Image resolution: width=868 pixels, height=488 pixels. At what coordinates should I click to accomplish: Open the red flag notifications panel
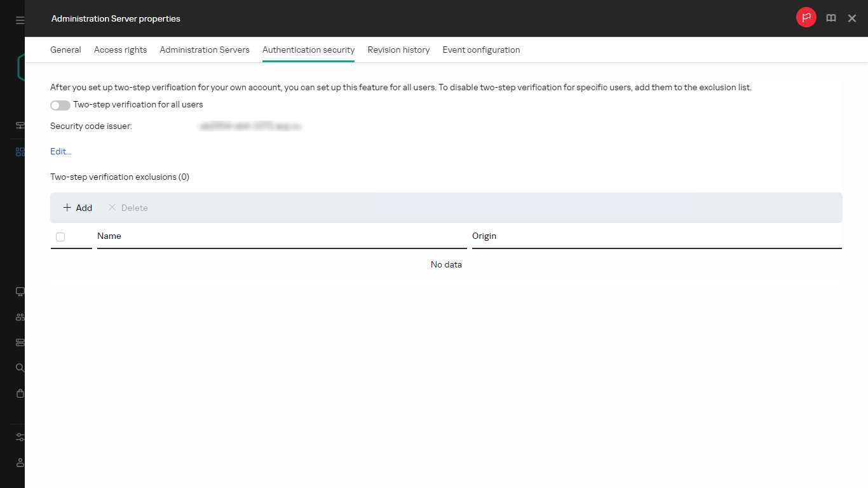pyautogui.click(x=806, y=17)
